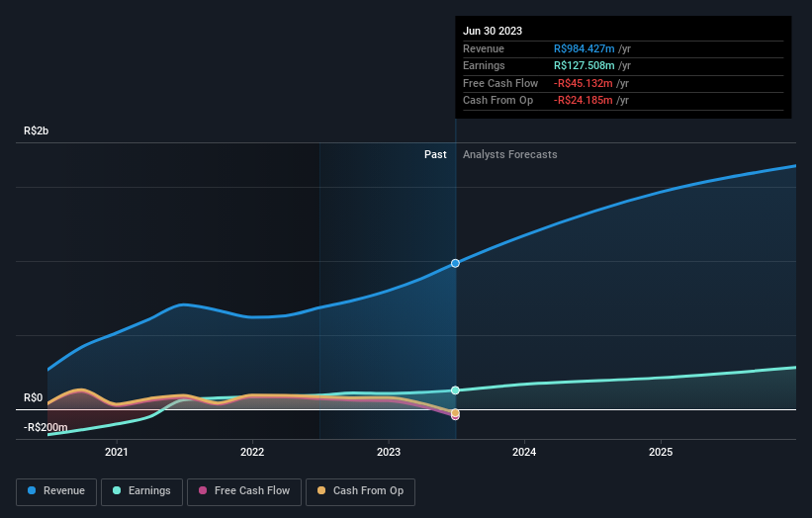Viewport: 812px width, 518px height.
Task: Click the pink Free Cash Flow legend dot
Action: 203,490
